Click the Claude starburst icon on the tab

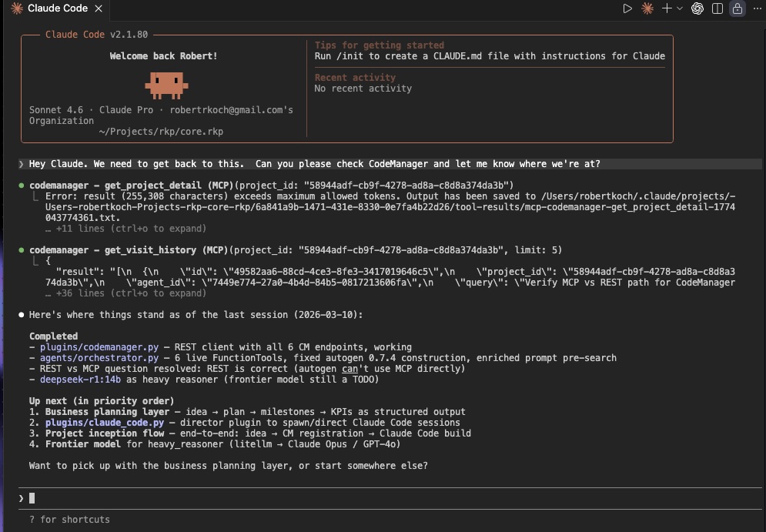[17, 8]
